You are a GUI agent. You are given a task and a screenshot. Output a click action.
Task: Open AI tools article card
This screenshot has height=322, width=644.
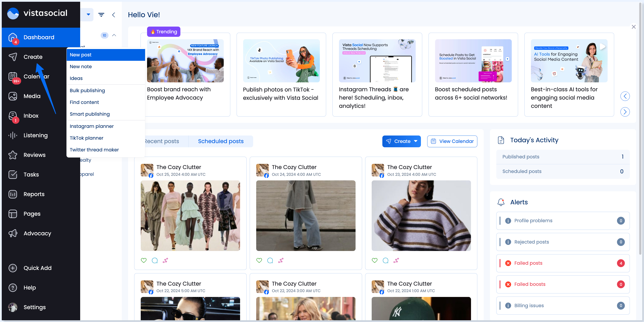coord(569,75)
